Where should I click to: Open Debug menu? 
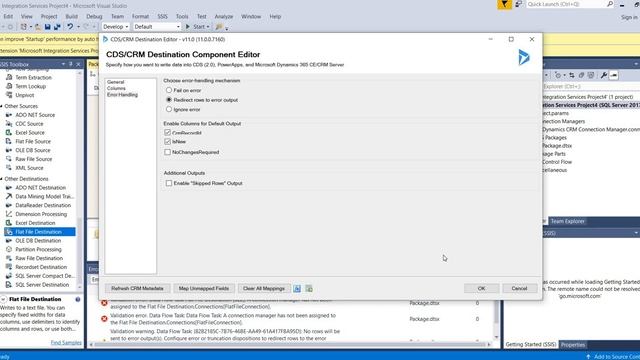click(x=94, y=16)
